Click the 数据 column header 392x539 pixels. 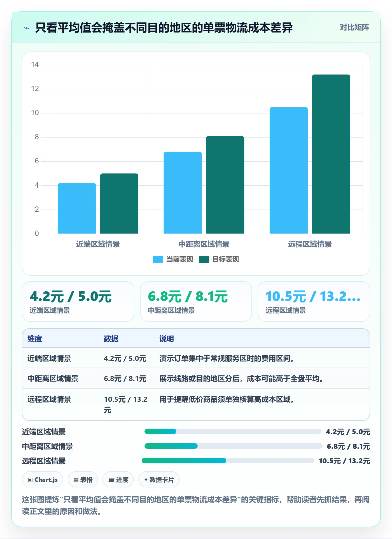coord(111,339)
